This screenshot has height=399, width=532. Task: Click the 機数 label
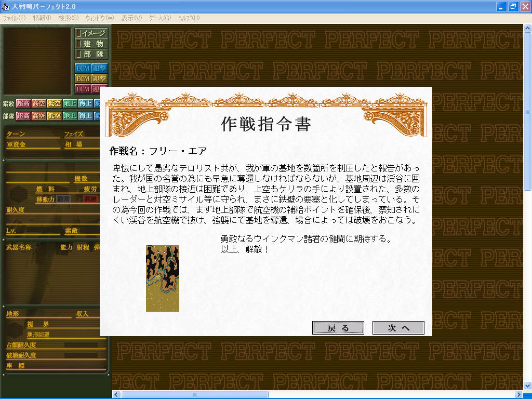[x=81, y=179]
